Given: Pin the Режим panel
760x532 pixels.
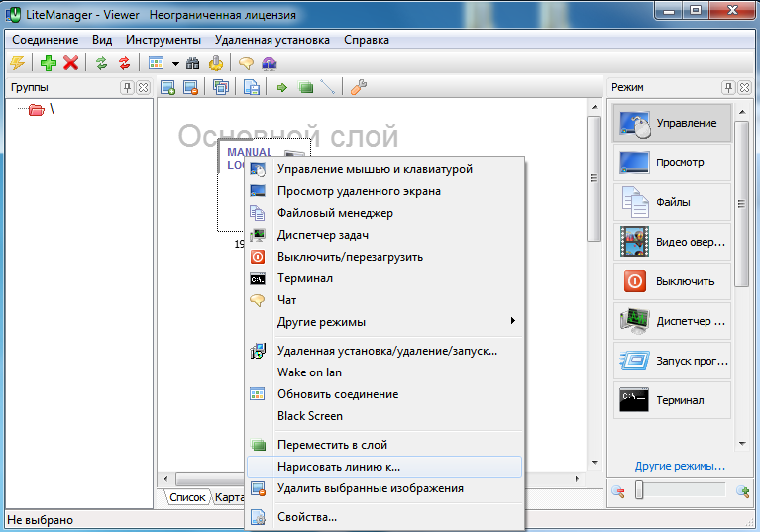Looking at the screenshot, I should [x=728, y=88].
